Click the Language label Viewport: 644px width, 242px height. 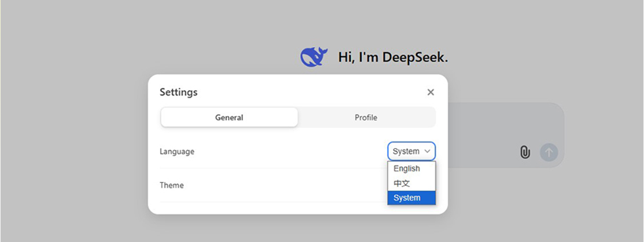177,151
